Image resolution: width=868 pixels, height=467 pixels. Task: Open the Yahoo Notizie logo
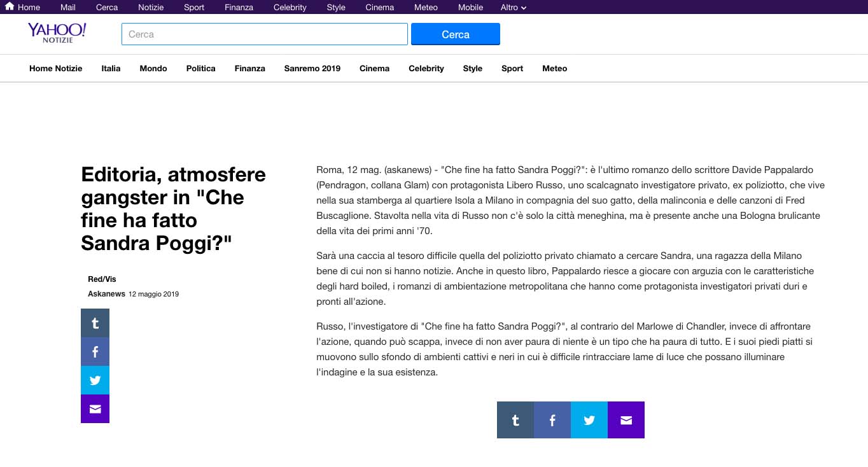pos(57,33)
